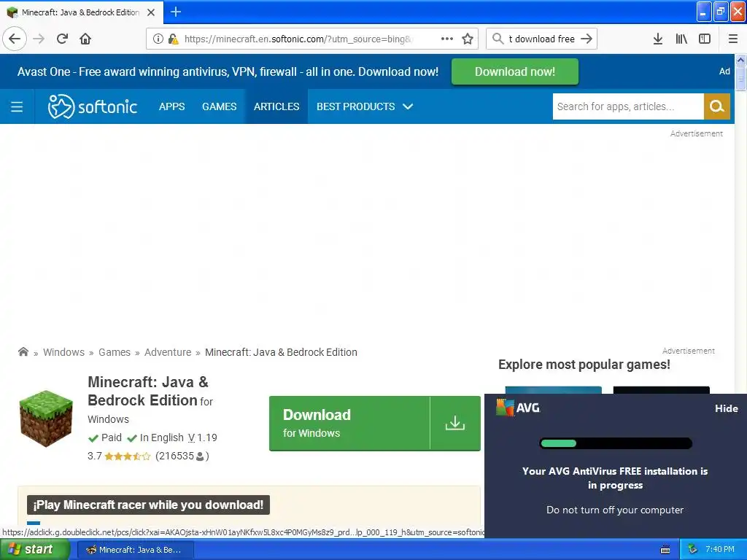Select the Minecraft: Java & Bedrock Edition browser tab
This screenshot has width=747, height=560.
[x=81, y=12]
